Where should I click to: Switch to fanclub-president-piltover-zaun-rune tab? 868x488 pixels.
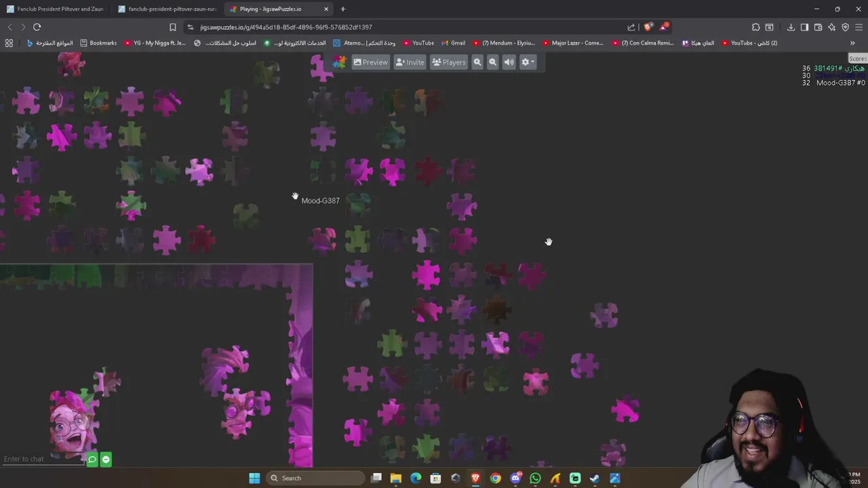[167, 9]
